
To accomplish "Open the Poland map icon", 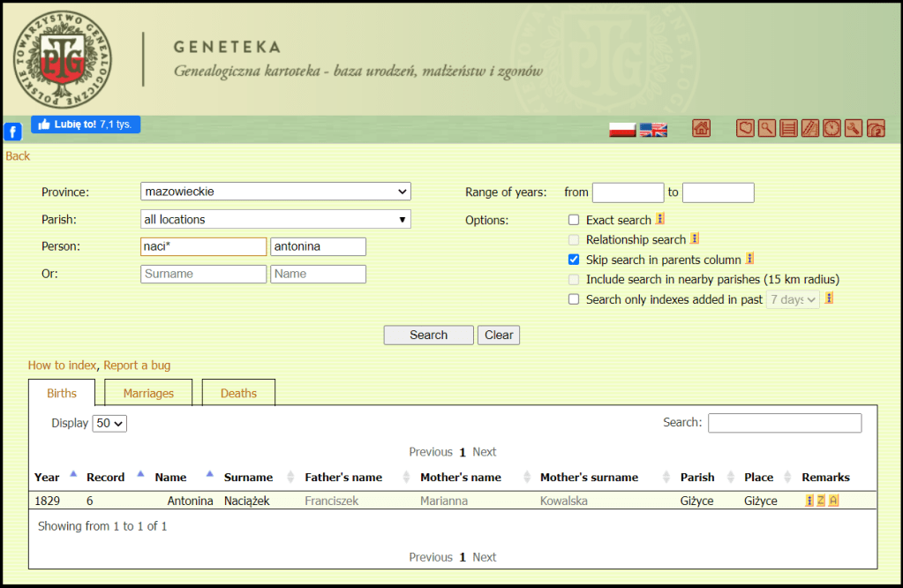I will coord(745,129).
